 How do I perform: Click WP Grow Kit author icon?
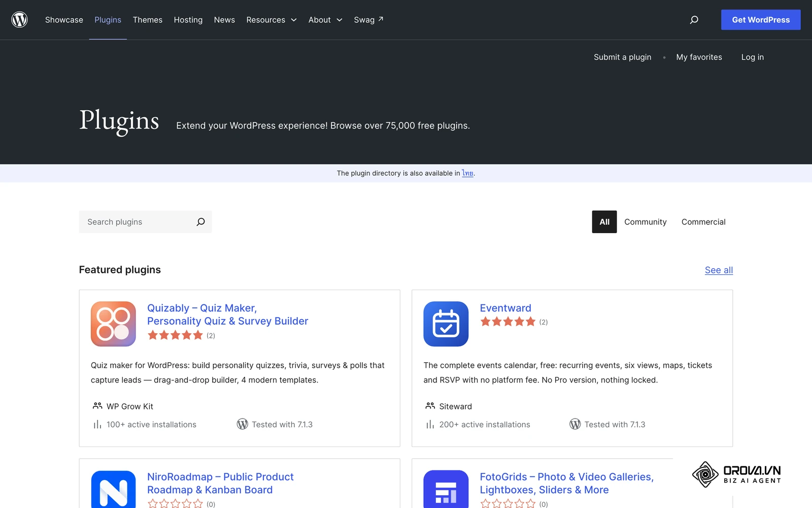(97, 406)
